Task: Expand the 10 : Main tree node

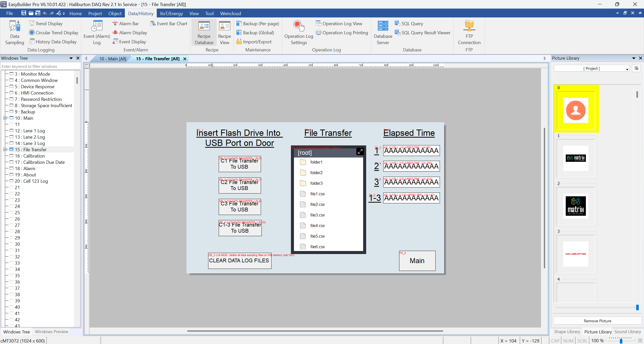Action: click(5, 118)
